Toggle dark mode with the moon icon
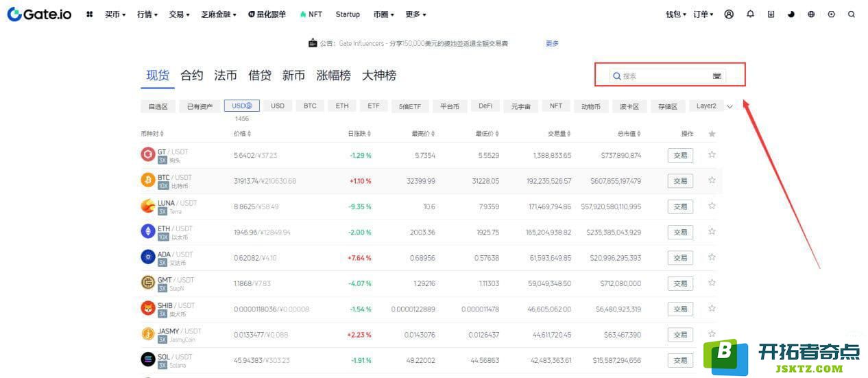 (791, 14)
